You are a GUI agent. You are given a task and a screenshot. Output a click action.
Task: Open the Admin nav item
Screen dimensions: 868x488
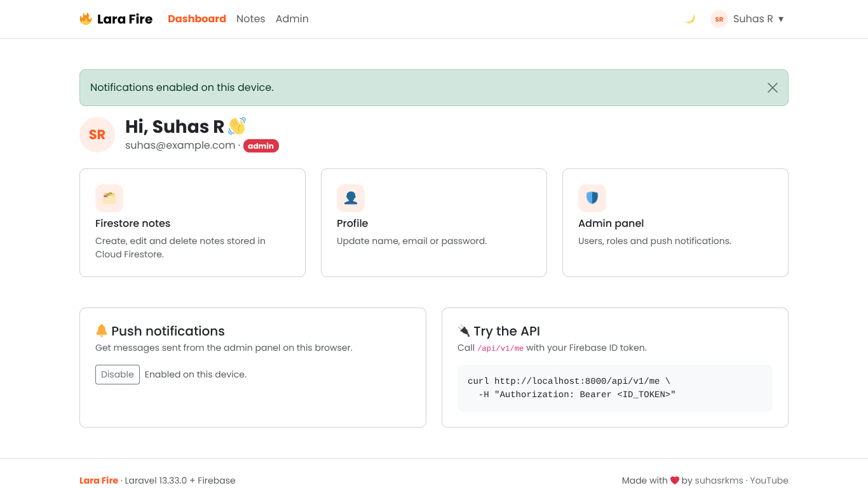tap(292, 19)
